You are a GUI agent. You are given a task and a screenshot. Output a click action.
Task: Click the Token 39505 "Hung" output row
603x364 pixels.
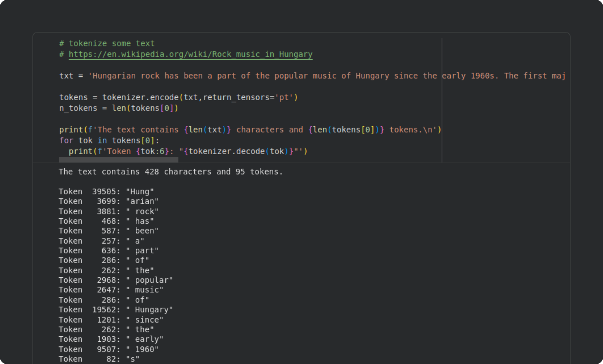coord(106,192)
